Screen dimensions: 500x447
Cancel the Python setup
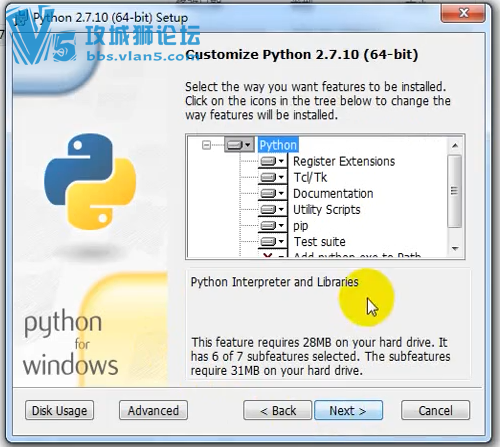435,410
